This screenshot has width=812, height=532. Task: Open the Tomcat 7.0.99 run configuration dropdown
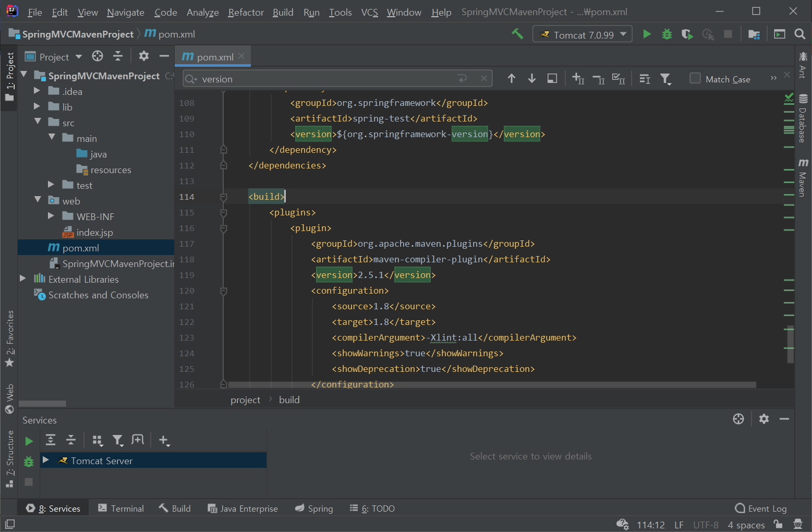coord(582,34)
